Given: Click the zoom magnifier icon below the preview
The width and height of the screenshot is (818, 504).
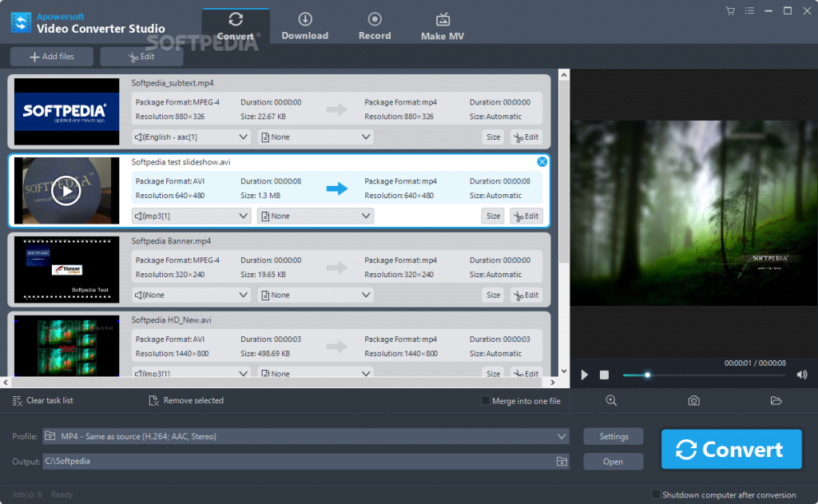Looking at the screenshot, I should (611, 400).
